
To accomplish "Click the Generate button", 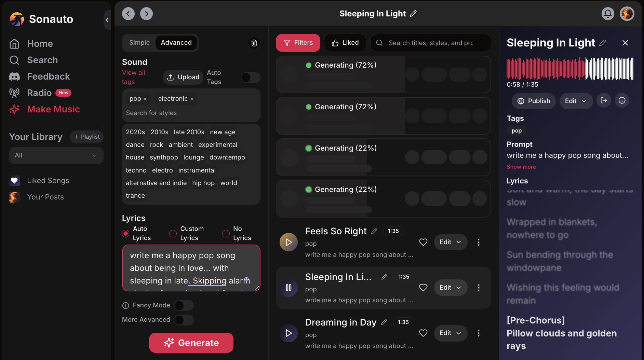I will pyautogui.click(x=191, y=343).
